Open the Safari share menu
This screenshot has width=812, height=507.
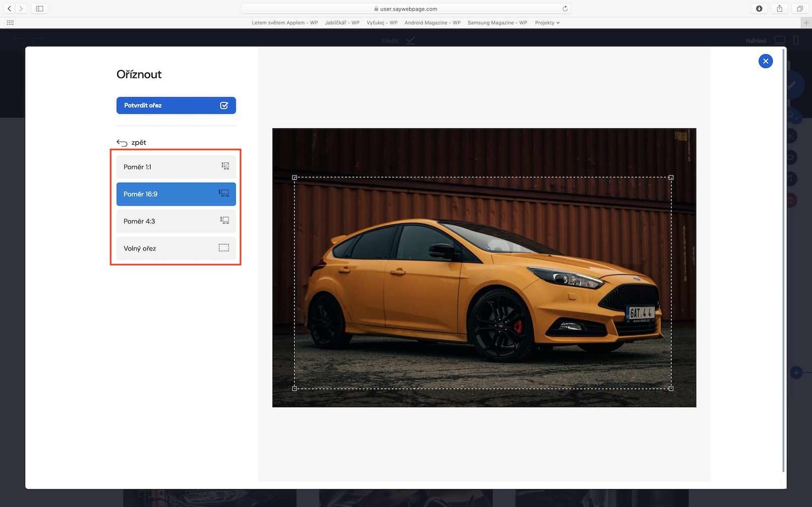coord(779,9)
